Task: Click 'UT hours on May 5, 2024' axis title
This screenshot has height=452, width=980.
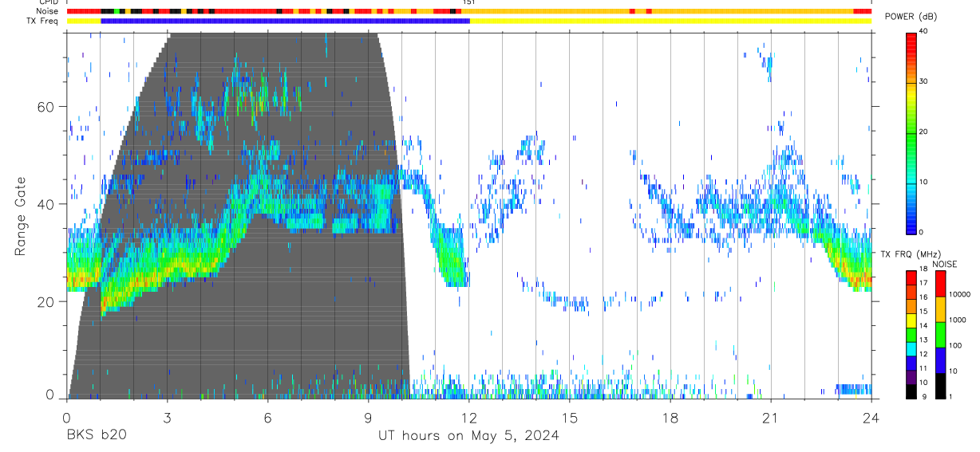Action: point(468,435)
